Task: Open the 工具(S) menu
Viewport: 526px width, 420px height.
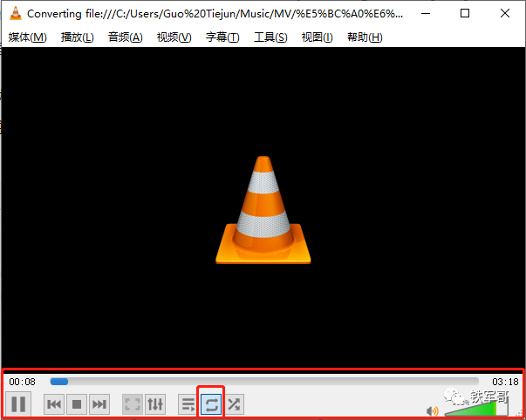Action: point(270,37)
